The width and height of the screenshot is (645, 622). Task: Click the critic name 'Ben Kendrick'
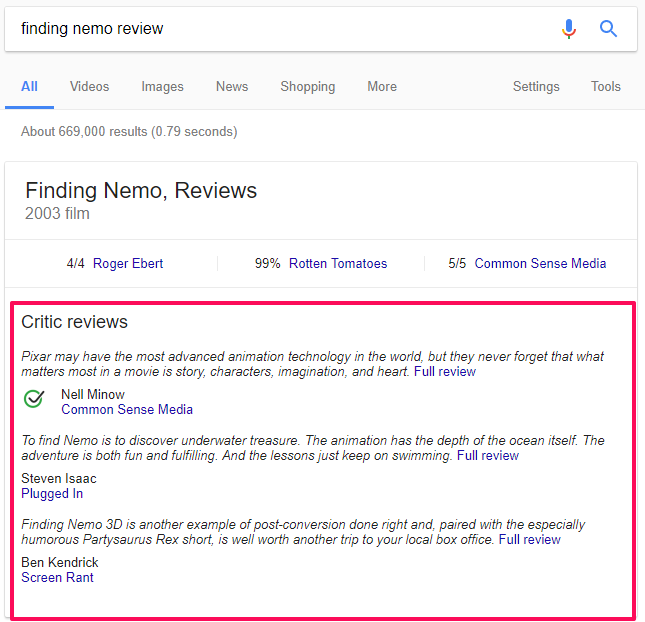60,562
